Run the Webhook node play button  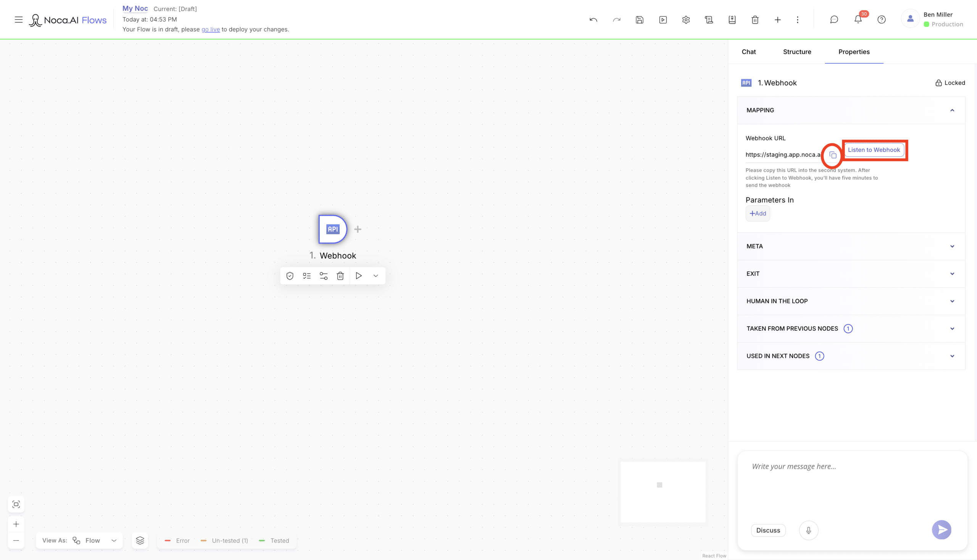pos(359,276)
